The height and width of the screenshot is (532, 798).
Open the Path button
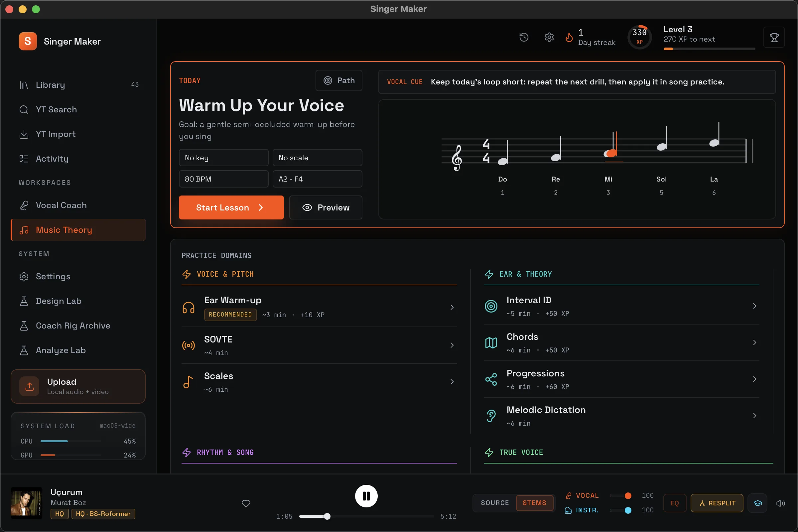coord(338,80)
